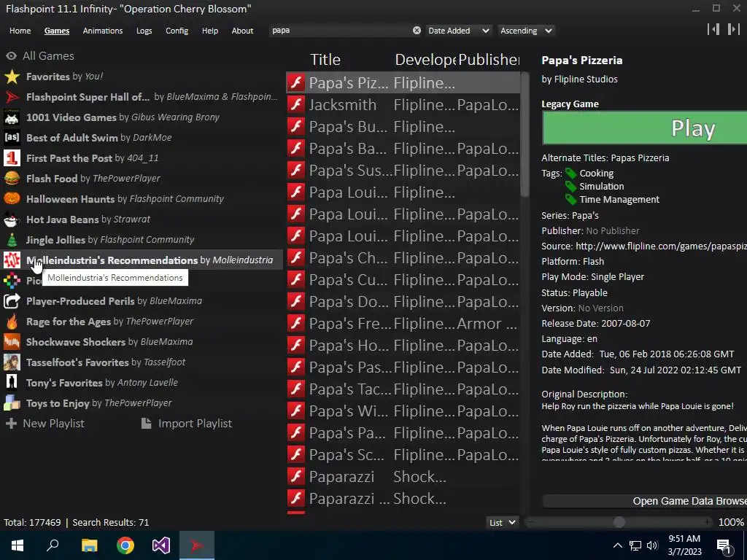747x560 pixels.
Task: Open the Flash Food playlist title
Action: [x=52, y=179]
